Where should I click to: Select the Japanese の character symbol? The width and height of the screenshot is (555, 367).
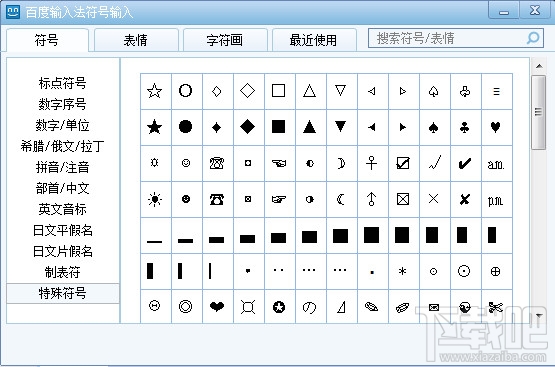pos(309,307)
